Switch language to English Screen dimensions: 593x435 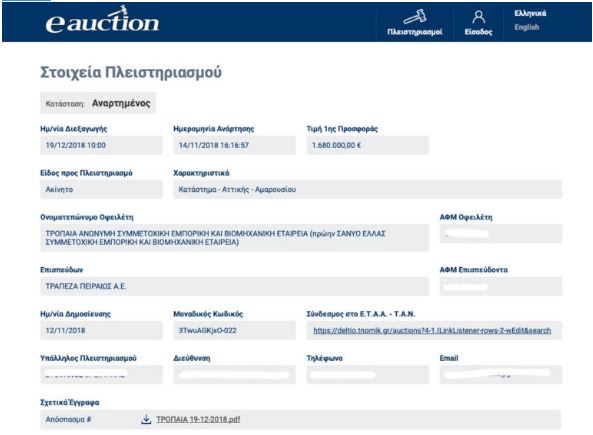(x=526, y=27)
